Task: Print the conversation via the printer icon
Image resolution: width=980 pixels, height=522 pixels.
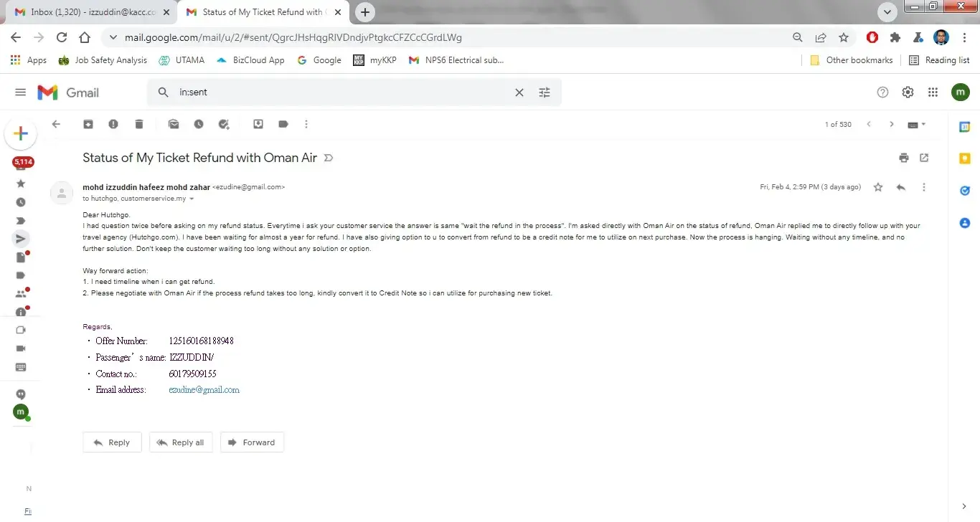Action: [904, 158]
